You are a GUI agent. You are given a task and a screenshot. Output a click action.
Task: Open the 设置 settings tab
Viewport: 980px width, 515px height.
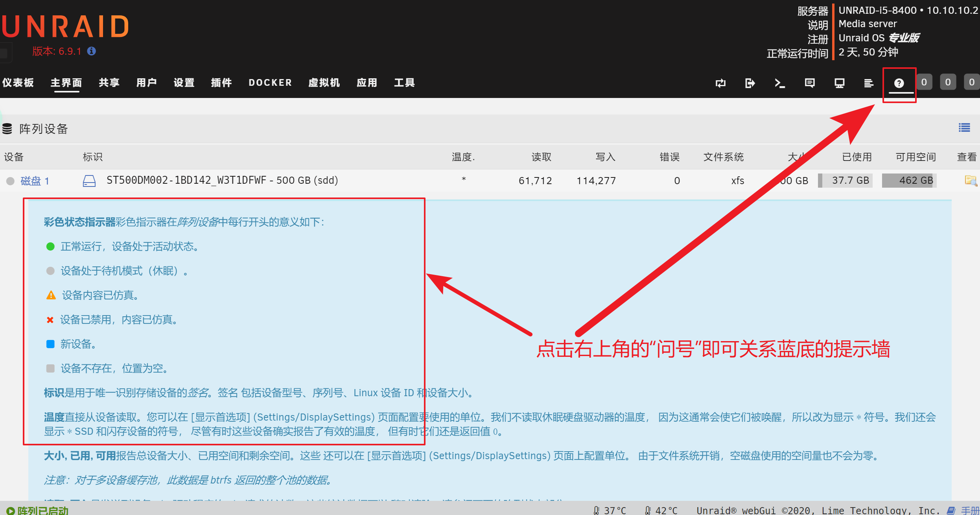(x=184, y=83)
